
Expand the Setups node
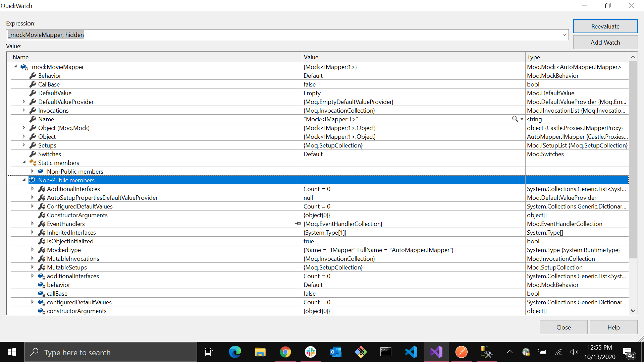click(x=23, y=145)
